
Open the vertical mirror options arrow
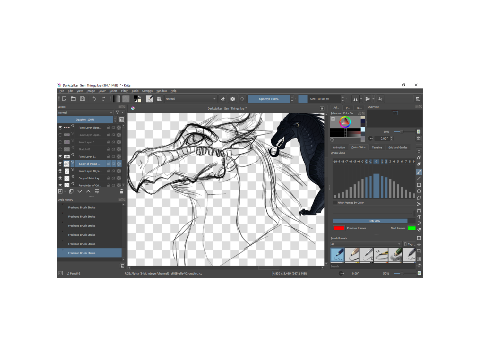373,99
